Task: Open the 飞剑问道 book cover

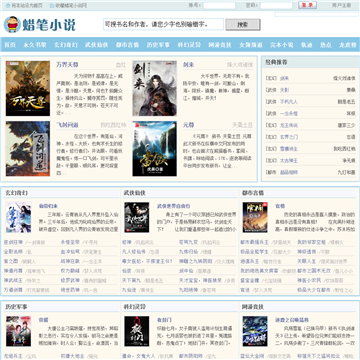Action: 28,149
